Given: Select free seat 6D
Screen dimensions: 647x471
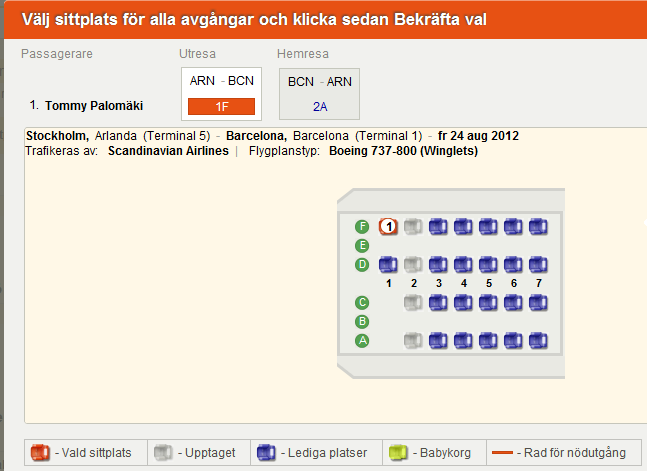Looking at the screenshot, I should [513, 264].
